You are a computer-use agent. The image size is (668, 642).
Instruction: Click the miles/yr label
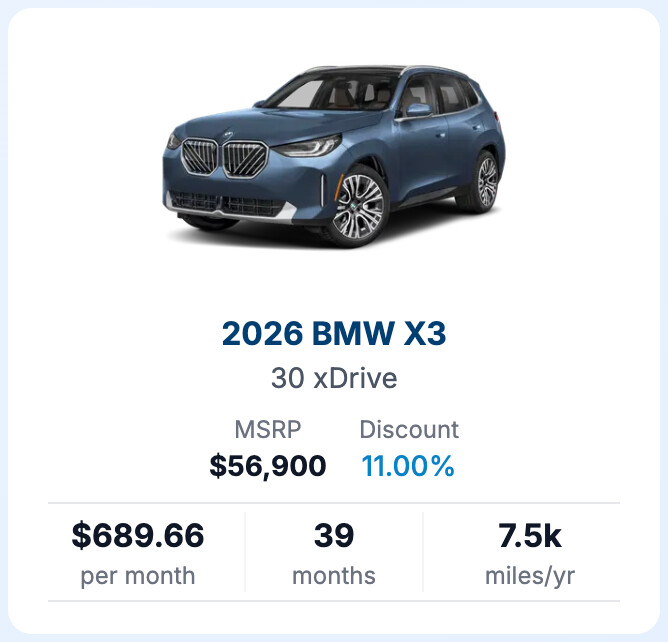coord(530,576)
